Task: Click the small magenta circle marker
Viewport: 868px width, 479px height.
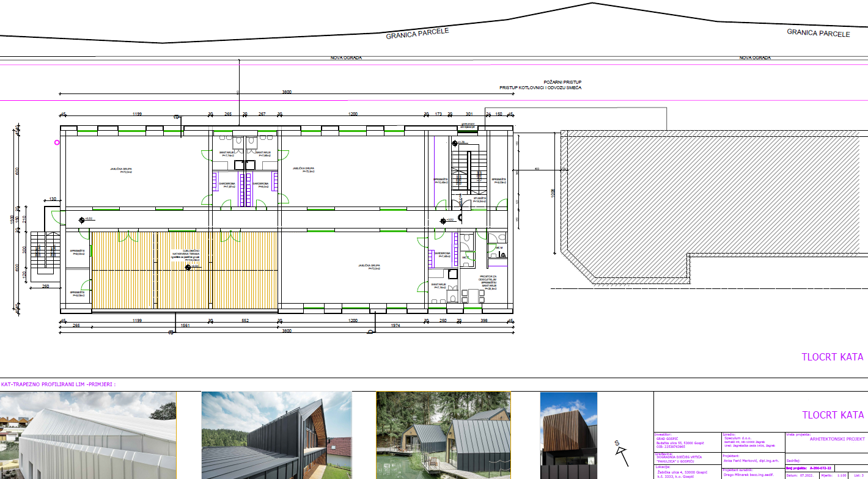Action: pos(57,142)
